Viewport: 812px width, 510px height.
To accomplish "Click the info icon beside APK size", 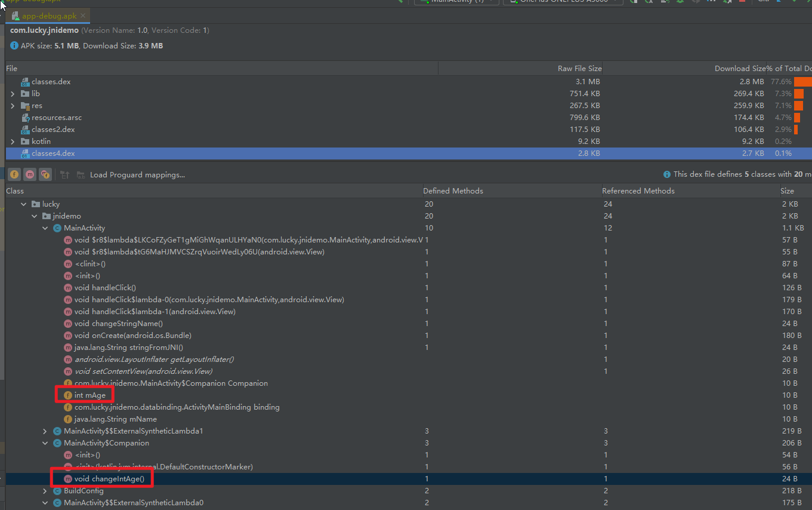I will tap(14, 46).
